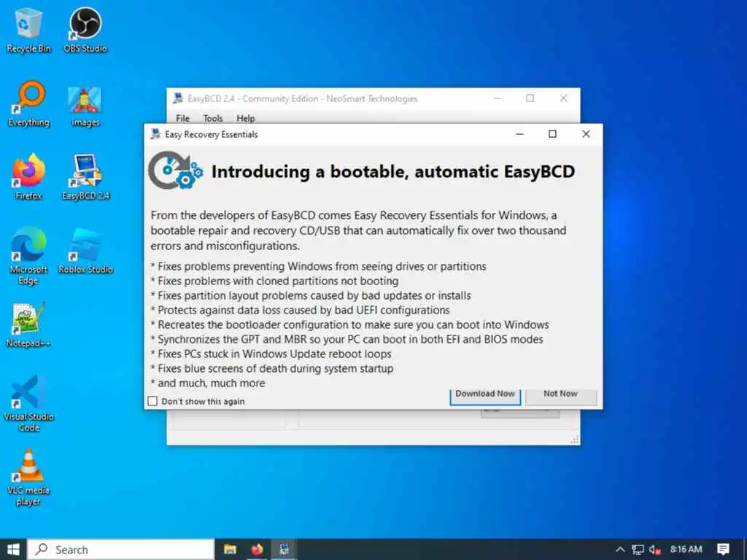
Task: Click "Protects against data loss" line
Action: pos(300,311)
